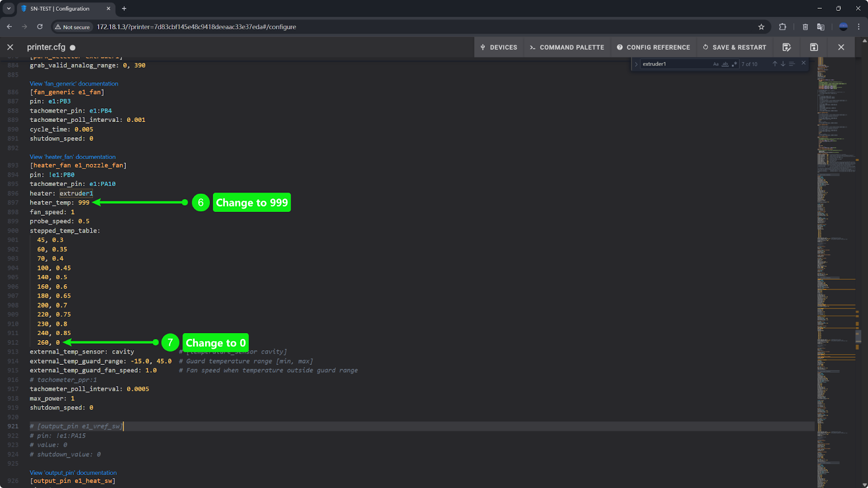Open a new browser tab
The height and width of the screenshot is (488, 868).
124,9
